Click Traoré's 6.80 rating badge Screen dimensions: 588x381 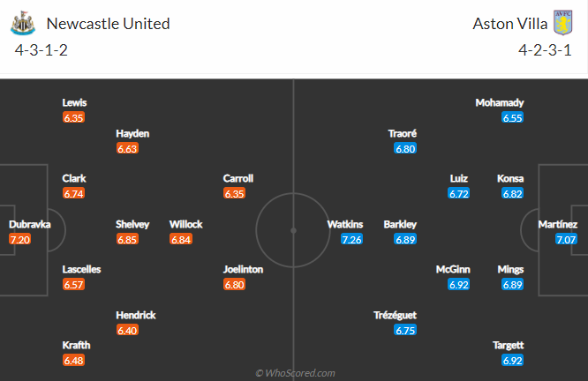pyautogui.click(x=405, y=148)
